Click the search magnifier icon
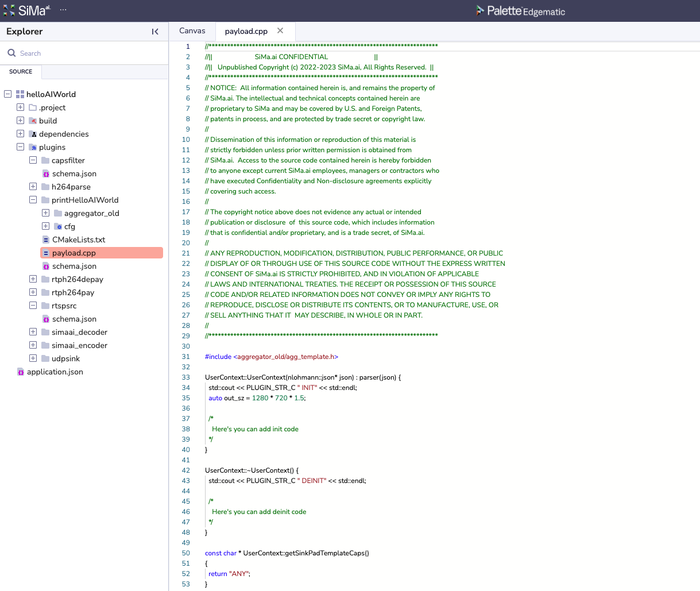Screen dimensions: 700x591 (x=11, y=53)
